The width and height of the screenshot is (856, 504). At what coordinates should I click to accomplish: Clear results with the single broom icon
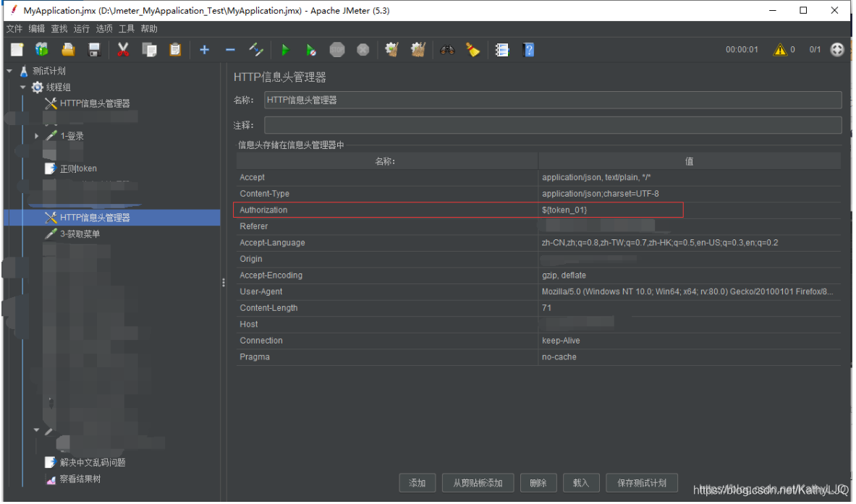(x=391, y=50)
